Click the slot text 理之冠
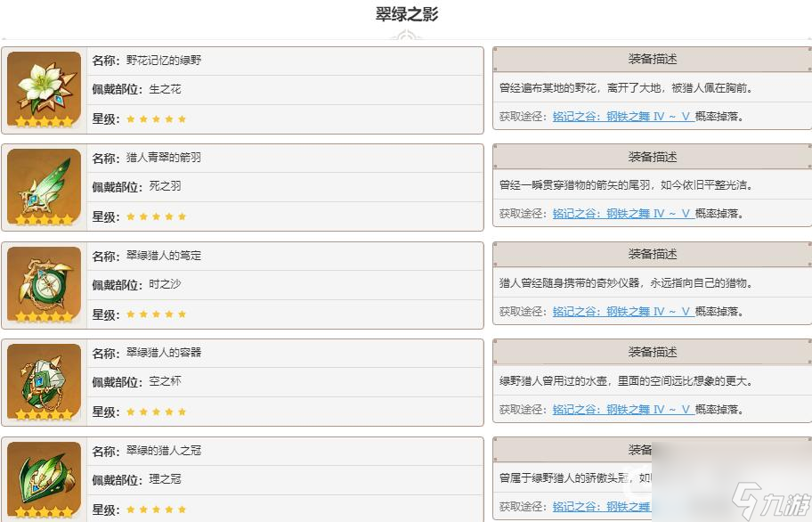 click(166, 479)
